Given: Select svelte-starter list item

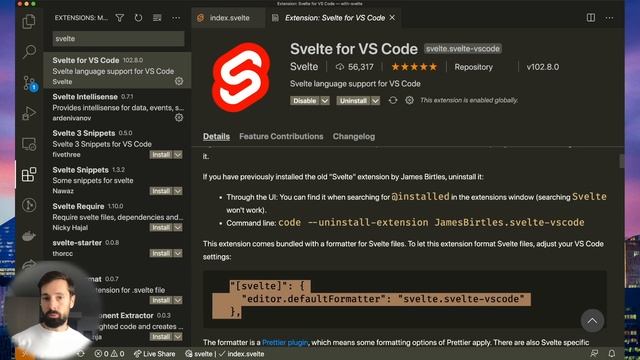Looking at the screenshot, I should pos(117,248).
